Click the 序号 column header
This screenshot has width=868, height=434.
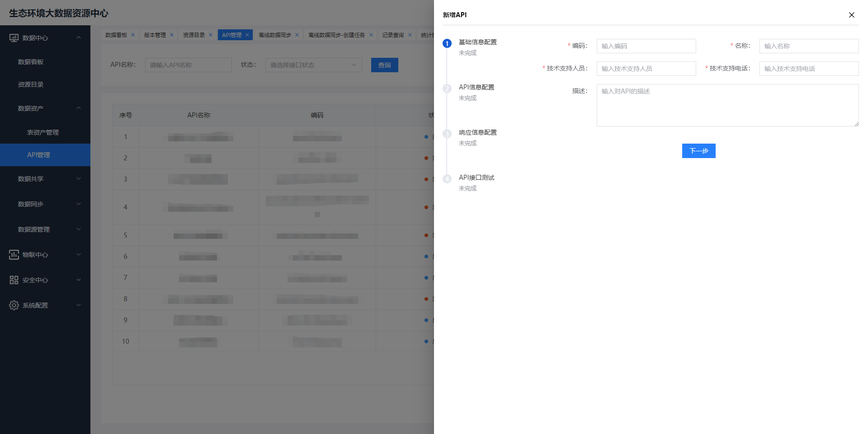pos(126,115)
